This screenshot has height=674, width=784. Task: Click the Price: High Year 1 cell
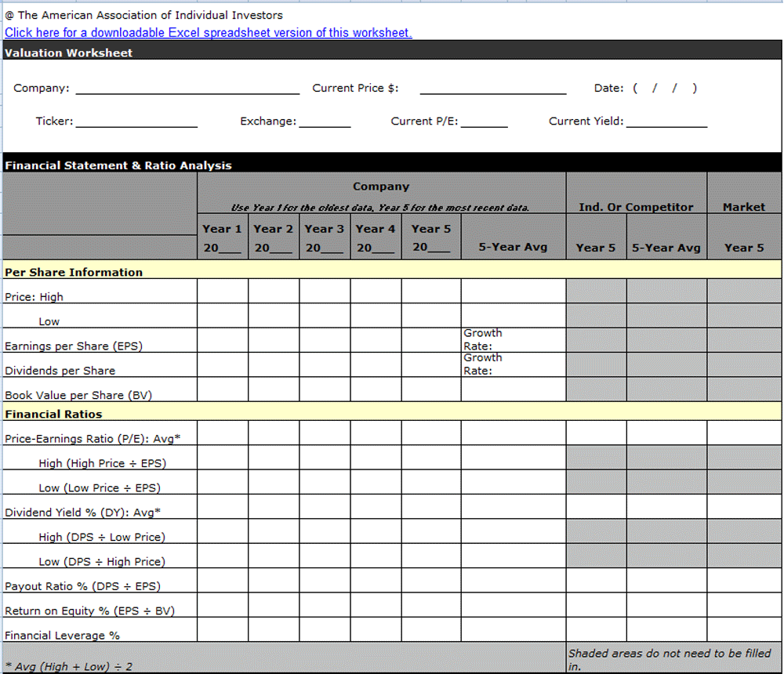(x=223, y=291)
